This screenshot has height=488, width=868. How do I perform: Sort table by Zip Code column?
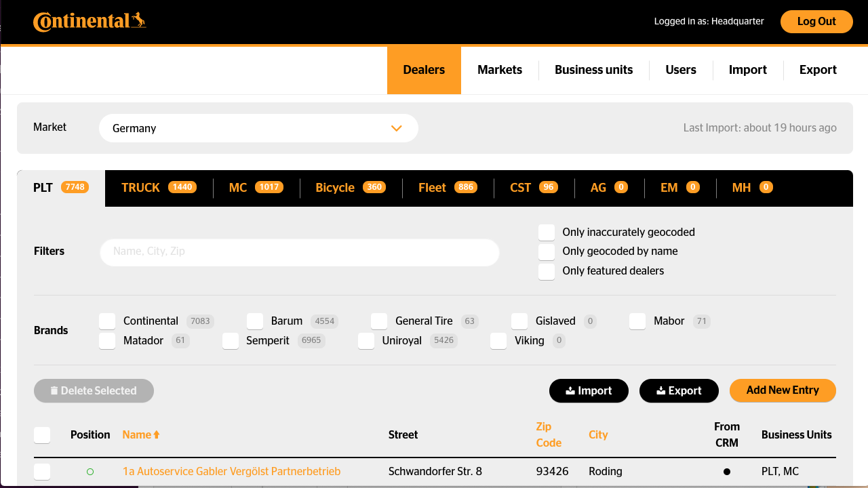(549, 435)
